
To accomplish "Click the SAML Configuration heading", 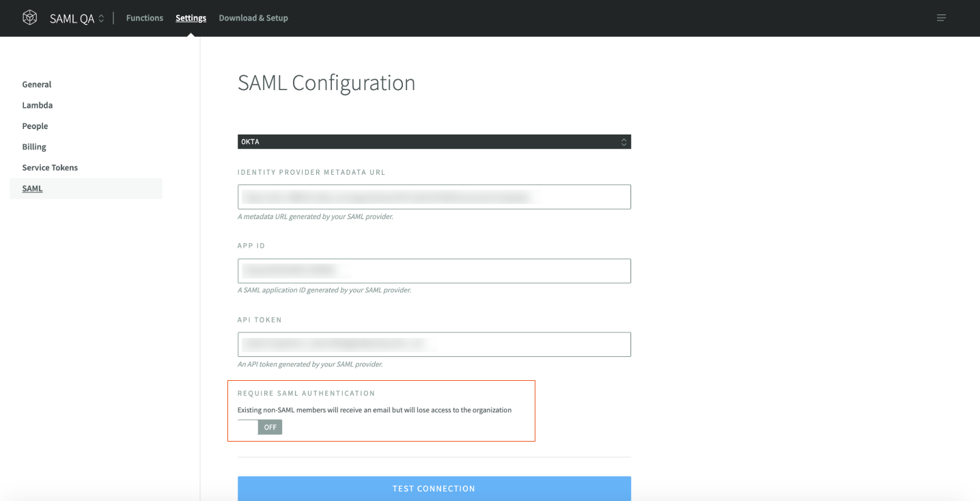I will 326,83.
